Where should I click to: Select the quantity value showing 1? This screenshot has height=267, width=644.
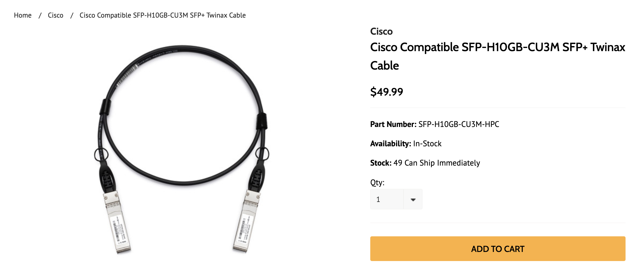379,199
